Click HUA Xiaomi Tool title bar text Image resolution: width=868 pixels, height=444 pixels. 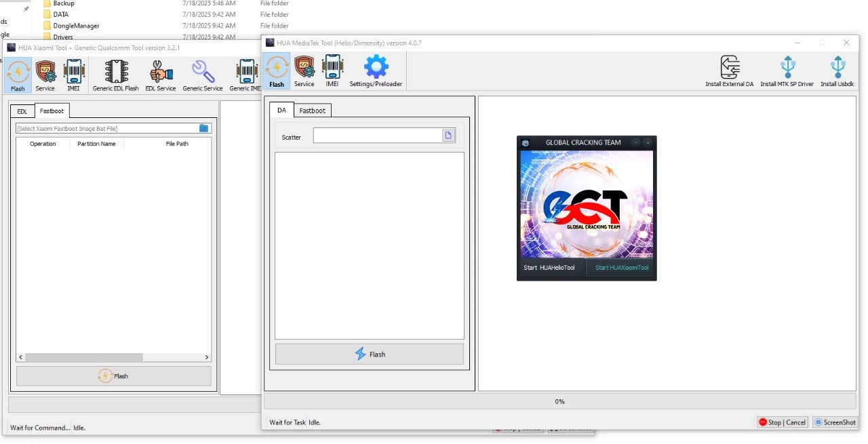coord(98,47)
